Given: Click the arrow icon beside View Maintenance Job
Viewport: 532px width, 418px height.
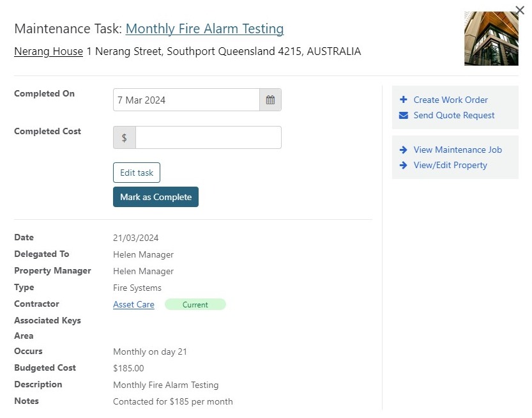Looking at the screenshot, I should point(403,150).
